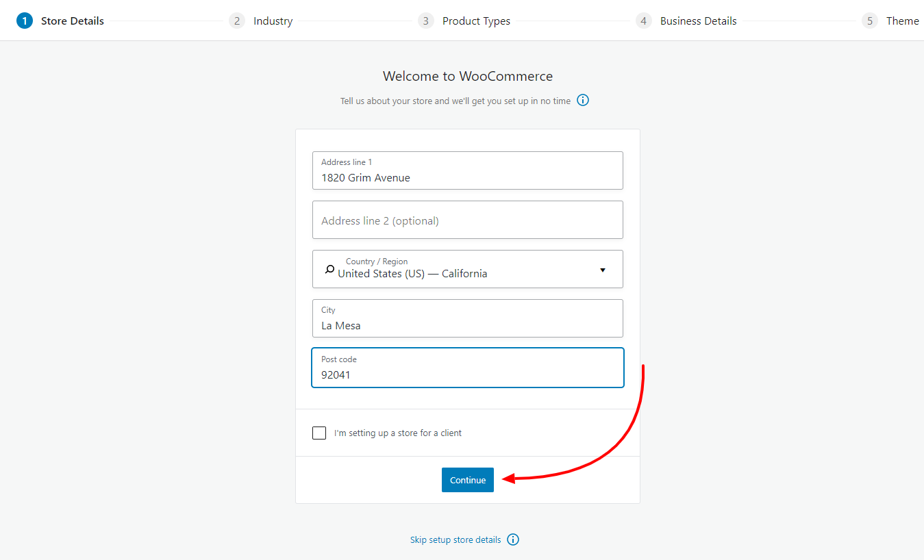This screenshot has width=924, height=560.
Task: Click the step 3 circle number badge
Action: (426, 21)
